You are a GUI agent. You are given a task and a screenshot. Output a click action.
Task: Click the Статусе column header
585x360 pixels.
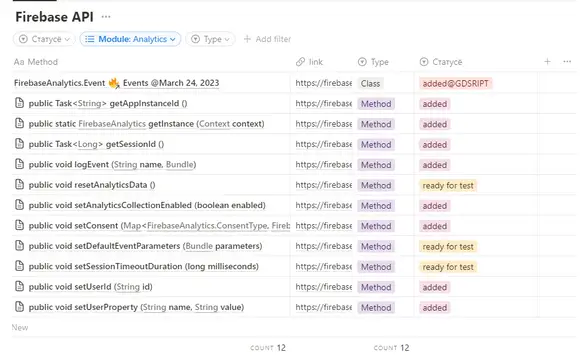441,62
